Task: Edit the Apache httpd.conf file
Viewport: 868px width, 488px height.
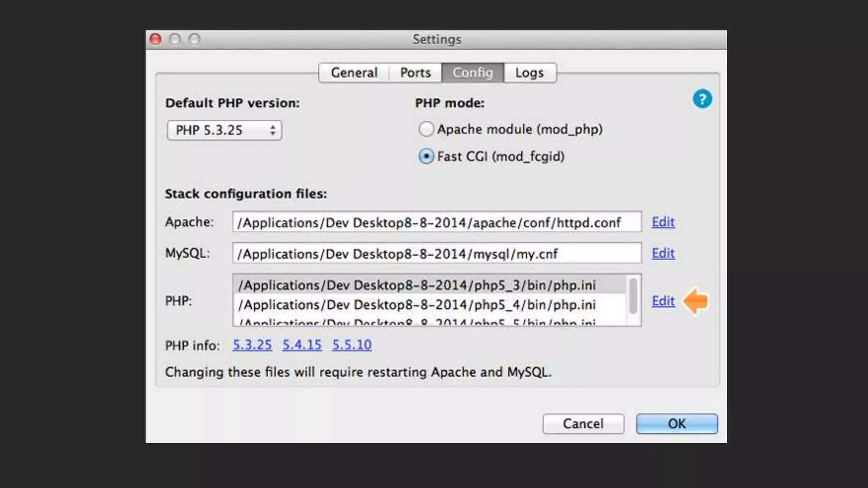Action: [663, 222]
